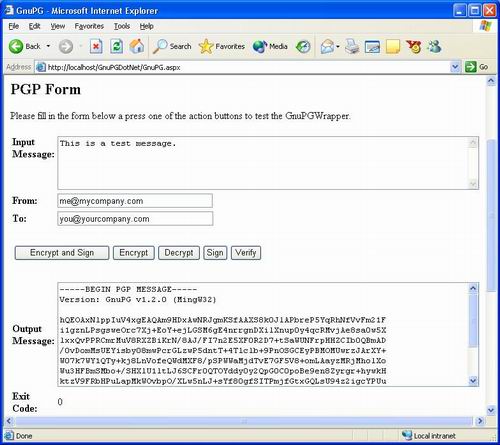The image size is (500, 445).
Task: Click the Decrypt button
Action: click(179, 253)
